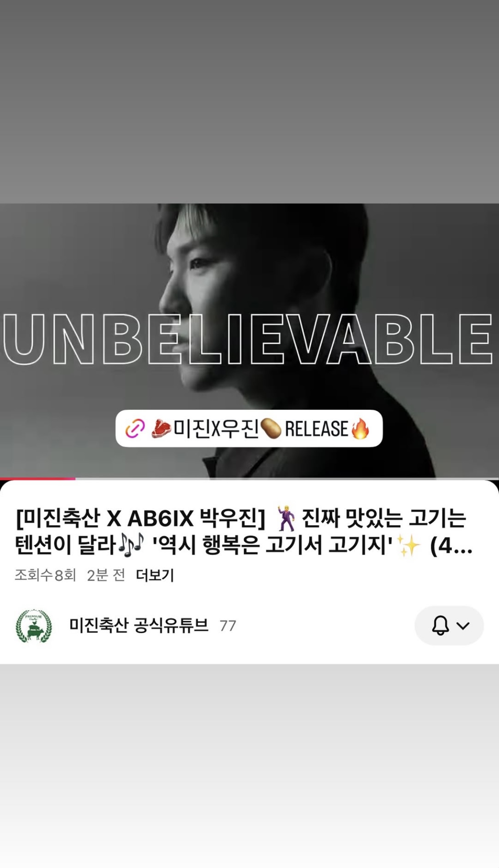
Task: Tap the 2분 전 upload time label
Action: click(x=106, y=575)
